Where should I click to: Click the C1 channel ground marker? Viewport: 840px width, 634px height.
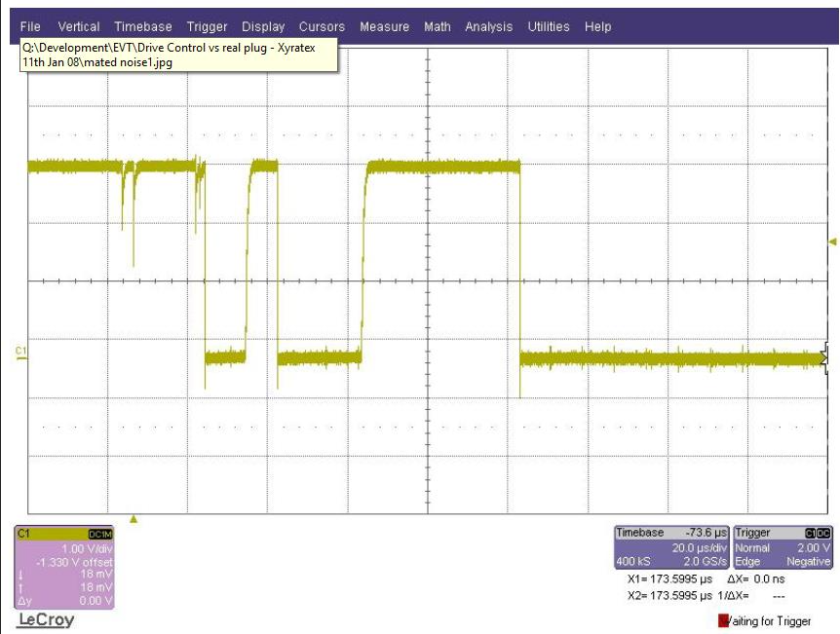tap(20, 353)
